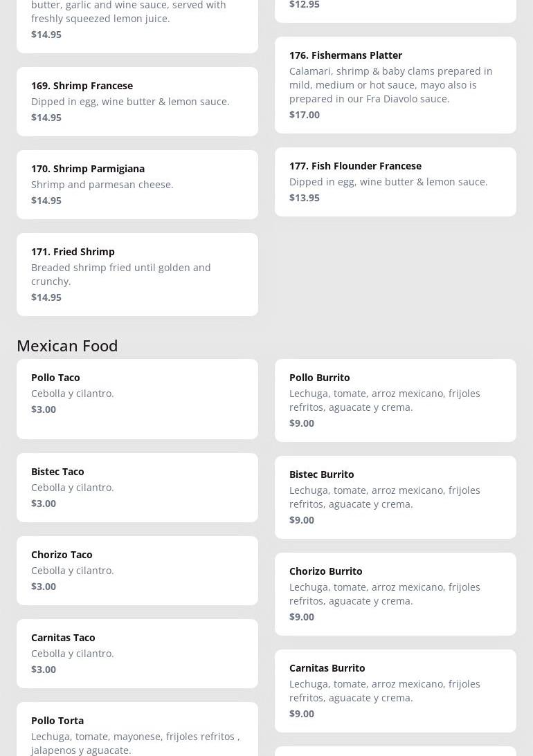Viewport: 533px width, 756px height.
Task: Click the Chorizo Burrito card
Action: point(395,594)
